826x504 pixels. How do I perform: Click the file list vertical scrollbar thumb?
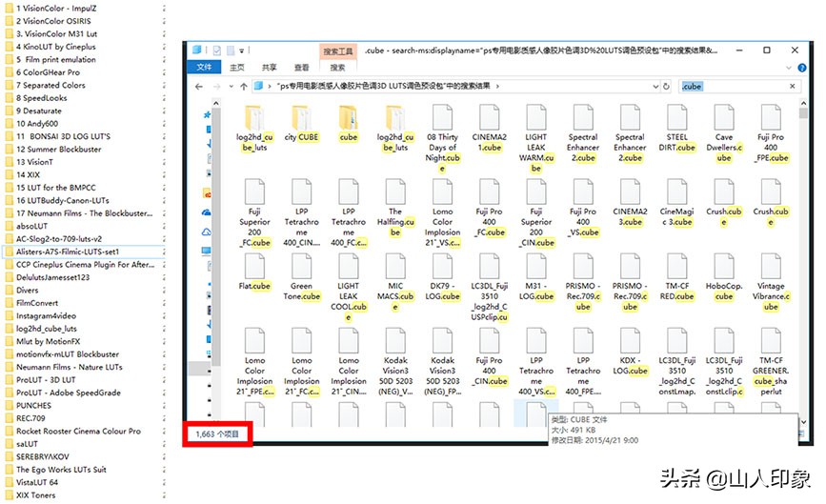coord(803,112)
